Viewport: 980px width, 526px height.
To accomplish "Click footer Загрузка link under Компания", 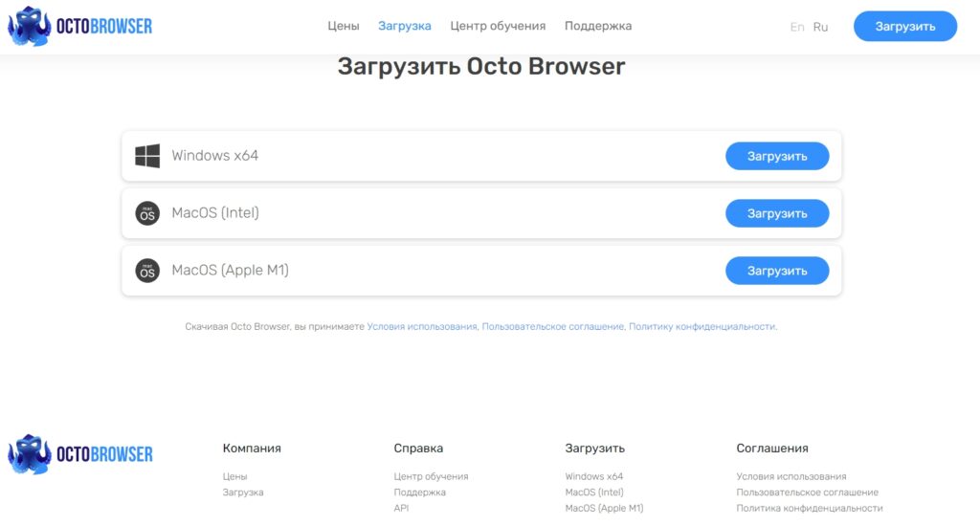I will pyautogui.click(x=243, y=493).
